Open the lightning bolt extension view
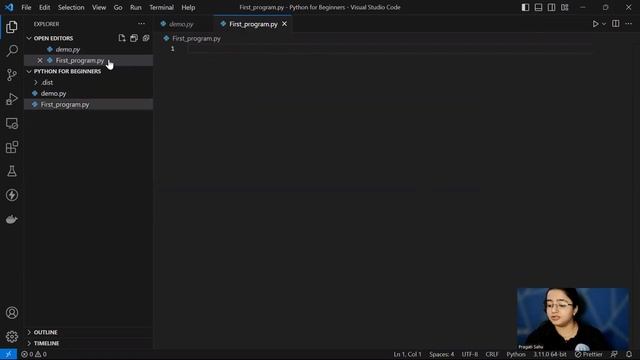640x360 pixels. point(12,195)
